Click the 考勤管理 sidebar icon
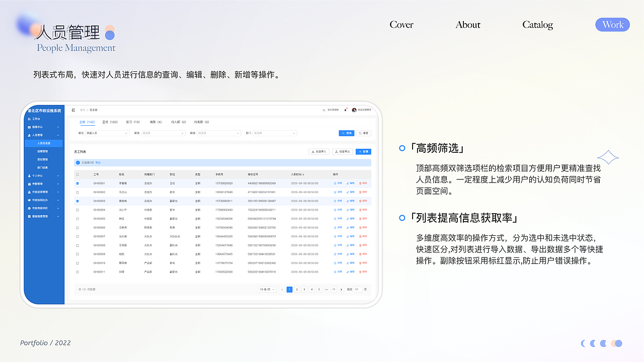 [29, 184]
